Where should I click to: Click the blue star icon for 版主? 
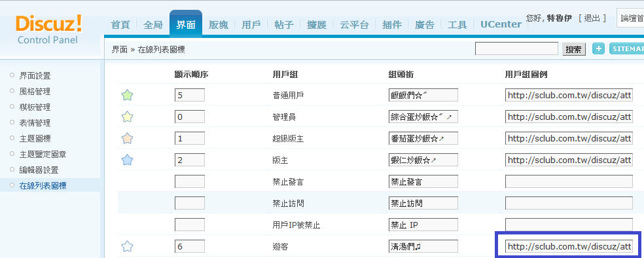[128, 160]
